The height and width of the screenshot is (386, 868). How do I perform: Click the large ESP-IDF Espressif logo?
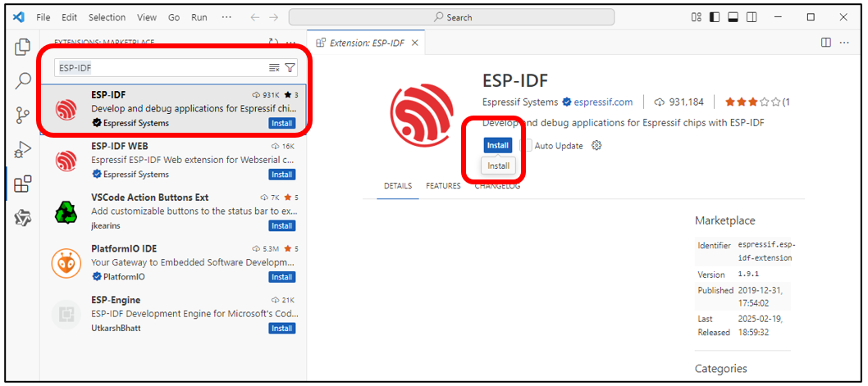coord(422,116)
